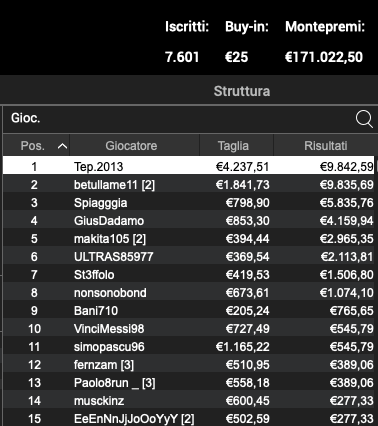Image resolution: width=378 pixels, height=426 pixels.
Task: Open the Struttura tab
Action: click(x=242, y=91)
